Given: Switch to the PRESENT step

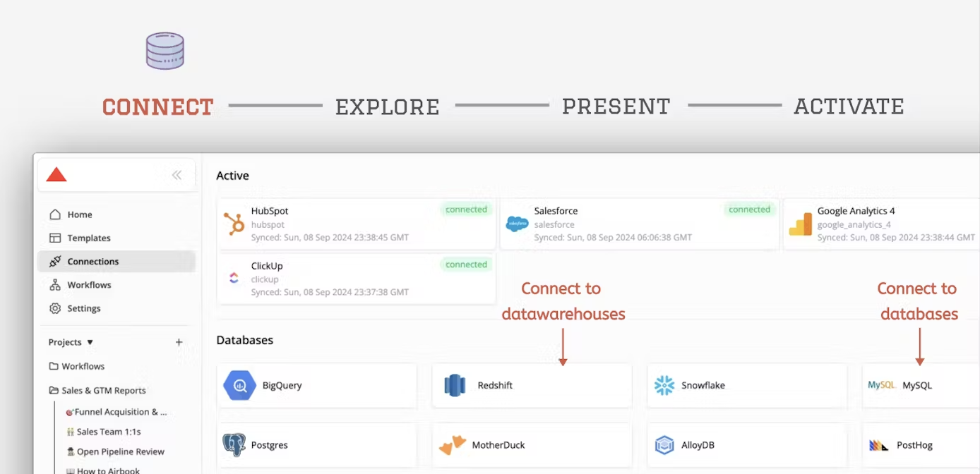Looking at the screenshot, I should pos(616,107).
